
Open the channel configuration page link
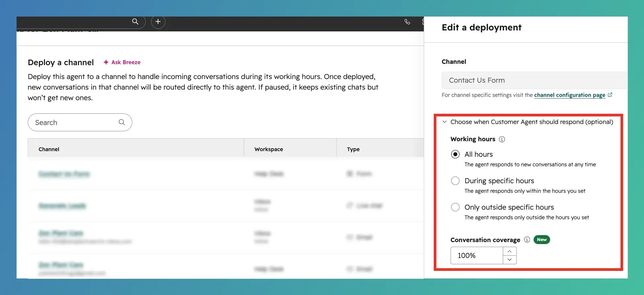coord(570,95)
